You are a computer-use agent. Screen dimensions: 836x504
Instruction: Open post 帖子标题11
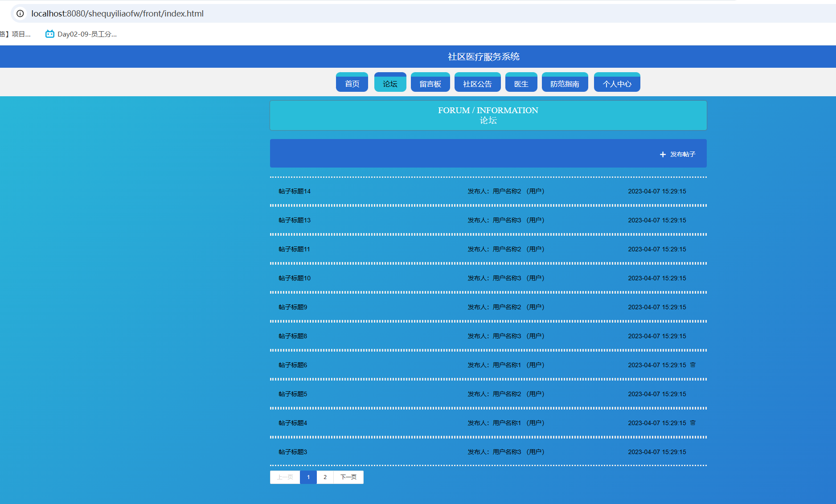pos(294,249)
